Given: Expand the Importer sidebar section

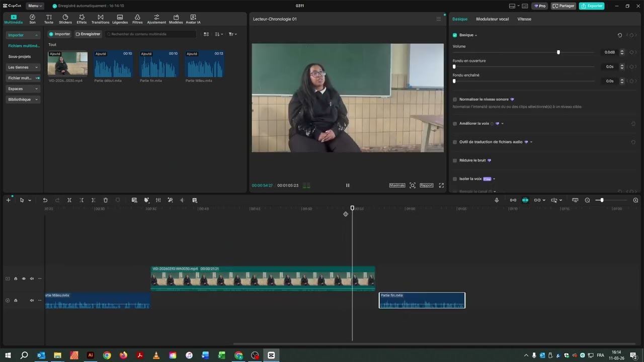Looking at the screenshot, I should (x=23, y=35).
